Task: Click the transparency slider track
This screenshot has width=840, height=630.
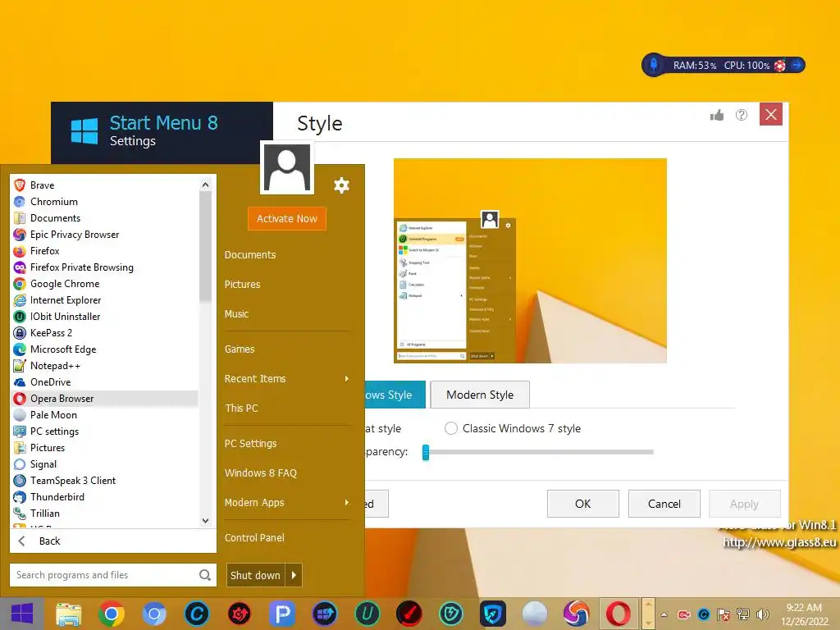Action: pyautogui.click(x=541, y=452)
